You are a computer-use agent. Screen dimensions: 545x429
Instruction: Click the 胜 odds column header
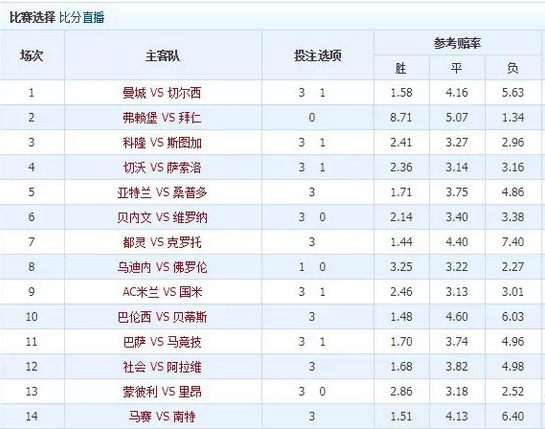tap(401, 68)
